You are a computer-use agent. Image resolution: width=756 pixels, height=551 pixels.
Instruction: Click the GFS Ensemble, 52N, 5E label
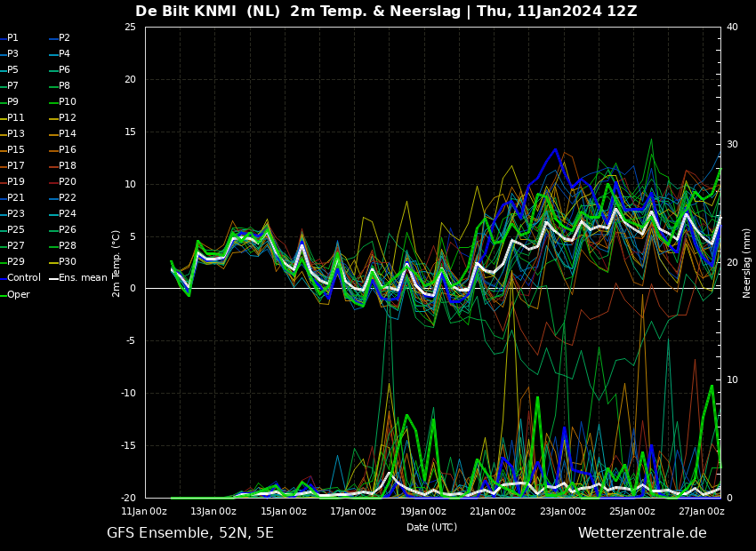point(190,533)
